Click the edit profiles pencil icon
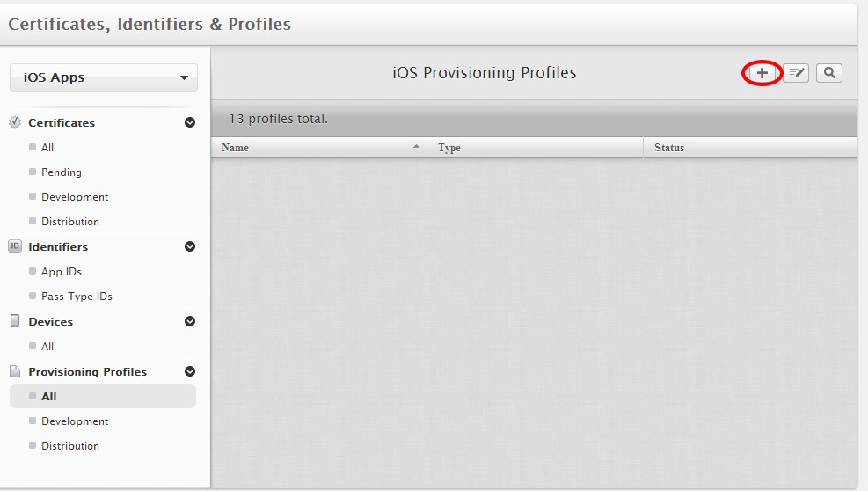 click(x=796, y=73)
